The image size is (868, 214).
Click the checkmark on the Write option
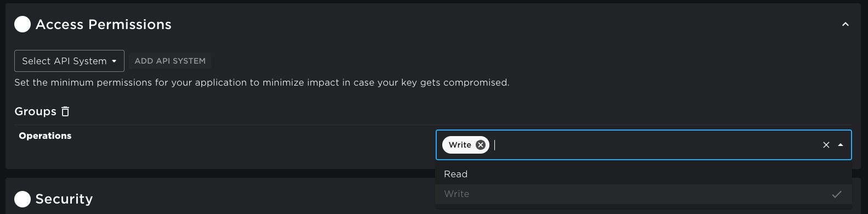click(x=837, y=194)
